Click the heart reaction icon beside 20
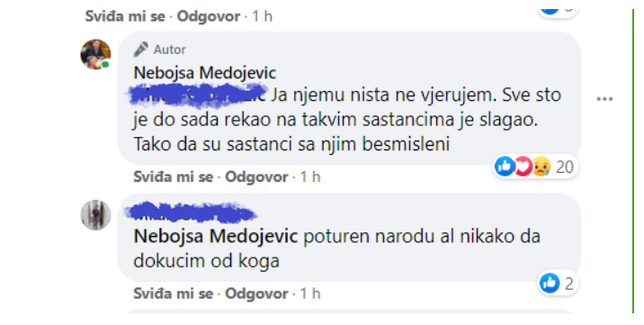The height and width of the screenshot is (325, 644). tap(523, 167)
